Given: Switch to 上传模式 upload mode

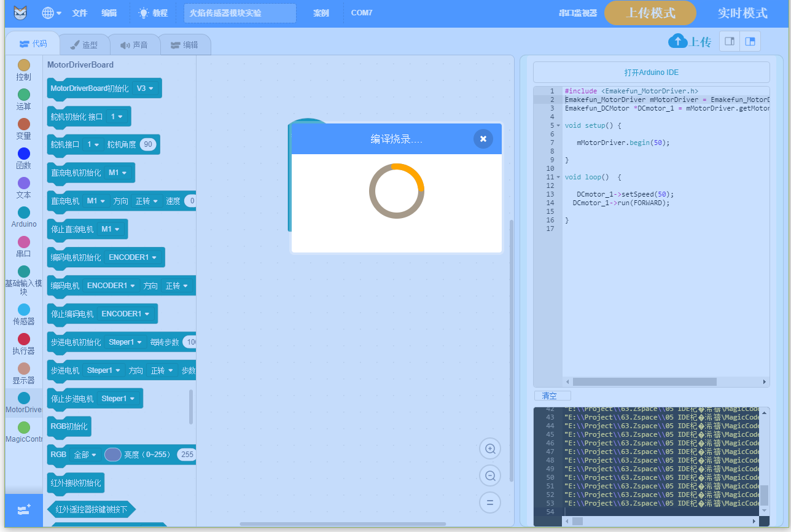Looking at the screenshot, I should coord(650,13).
